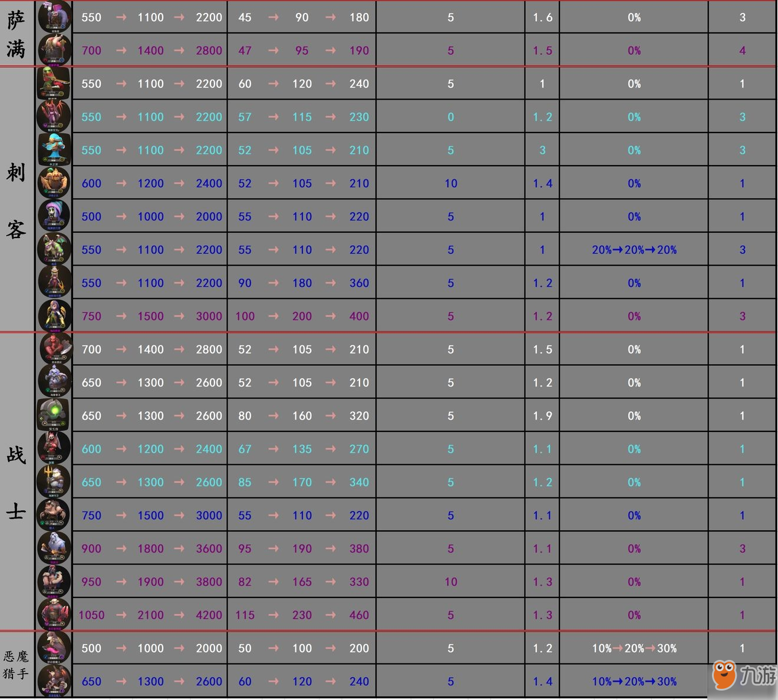Select the winged demon hero in 57→115→230 row
Viewport: 778px width, 700px height.
(x=55, y=116)
